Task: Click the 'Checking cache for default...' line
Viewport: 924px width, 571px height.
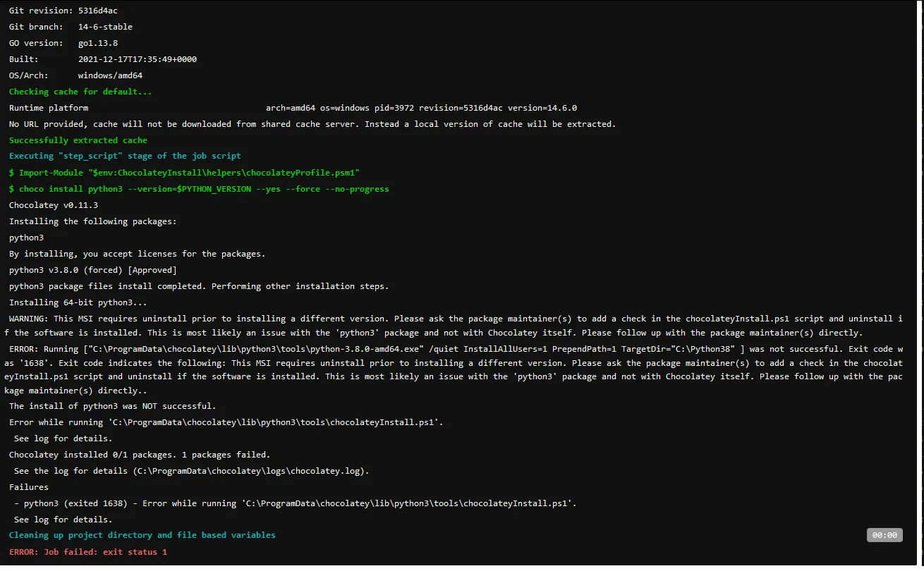Action: tap(80, 92)
